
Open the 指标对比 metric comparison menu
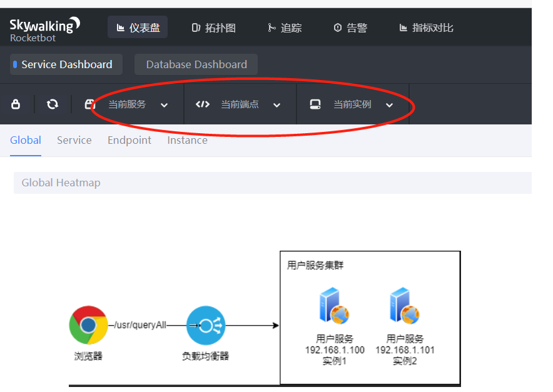pyautogui.click(x=427, y=28)
